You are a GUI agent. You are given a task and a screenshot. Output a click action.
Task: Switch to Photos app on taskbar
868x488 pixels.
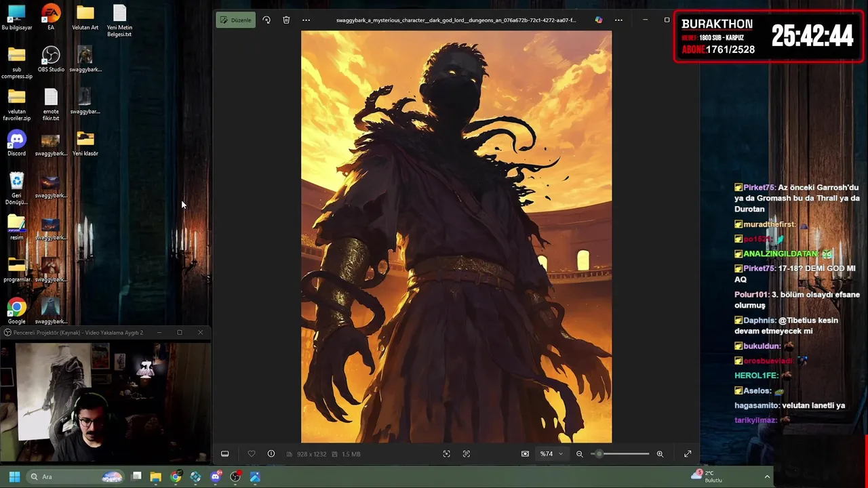pos(255,477)
